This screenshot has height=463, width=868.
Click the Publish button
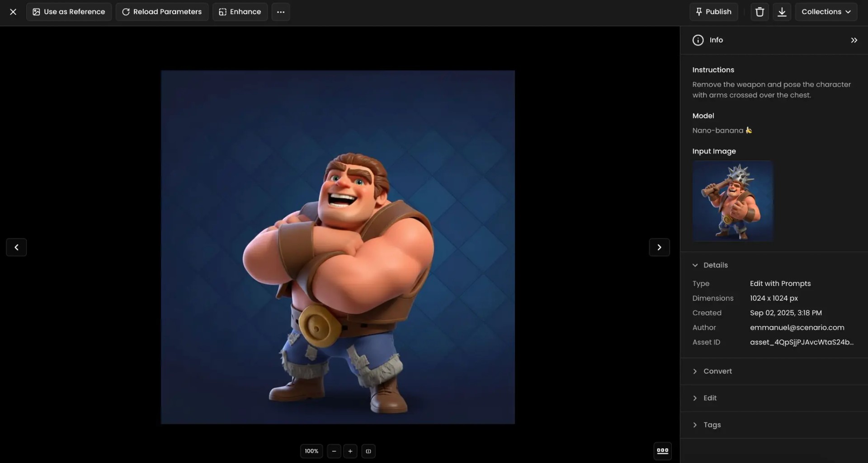coord(713,12)
